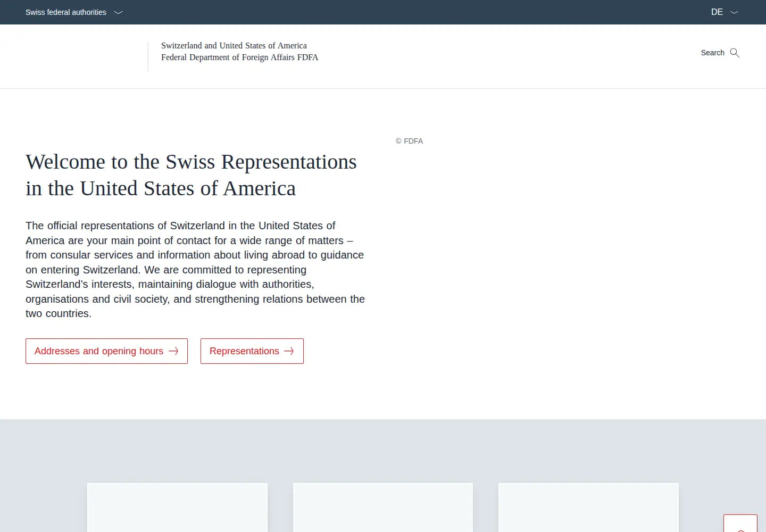Image resolution: width=766 pixels, height=532 pixels.
Task: Open Addresses and opening hours
Action: point(106,351)
